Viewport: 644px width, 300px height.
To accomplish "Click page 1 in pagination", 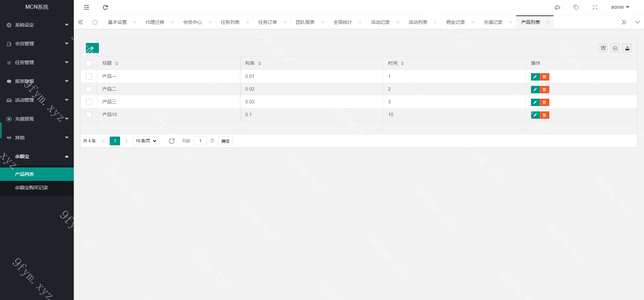I will [x=115, y=141].
